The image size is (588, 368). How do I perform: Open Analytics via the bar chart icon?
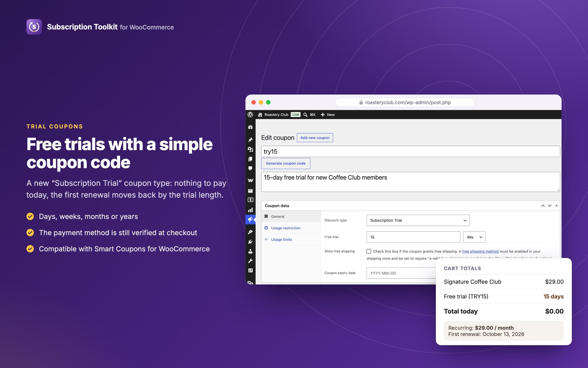coord(250,210)
